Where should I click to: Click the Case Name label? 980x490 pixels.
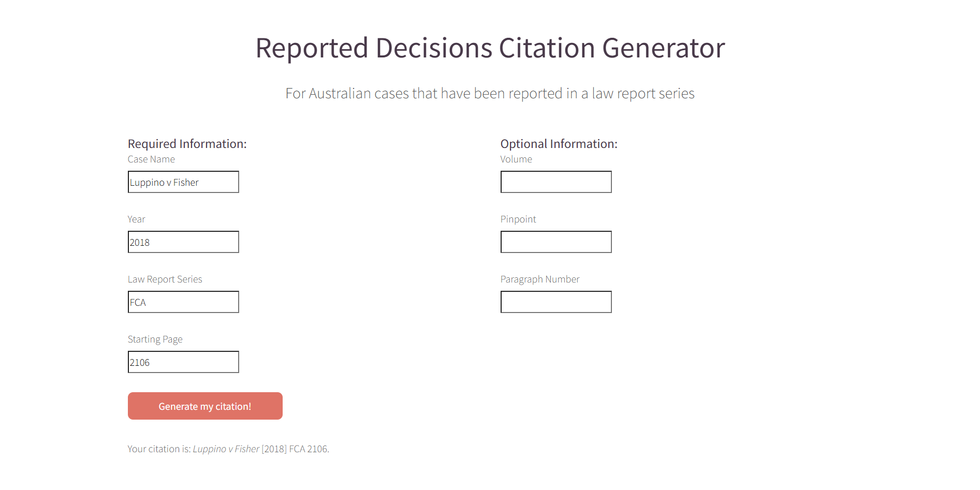[x=151, y=159]
